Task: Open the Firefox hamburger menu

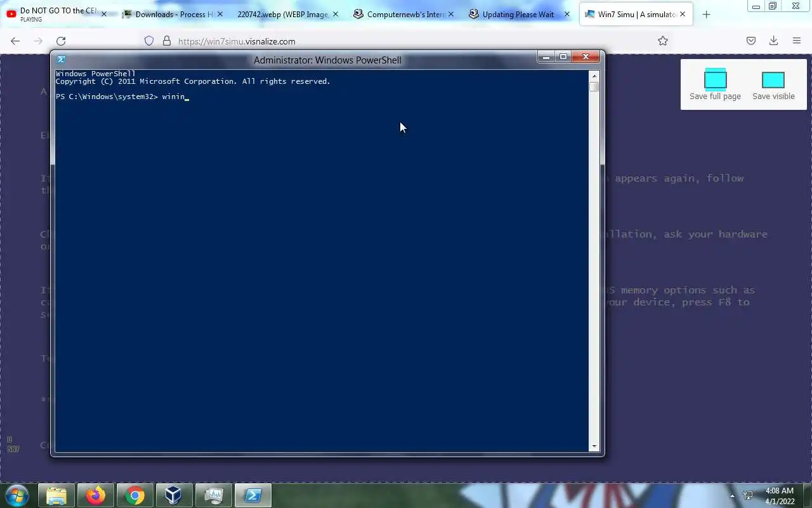Action: coord(797,41)
